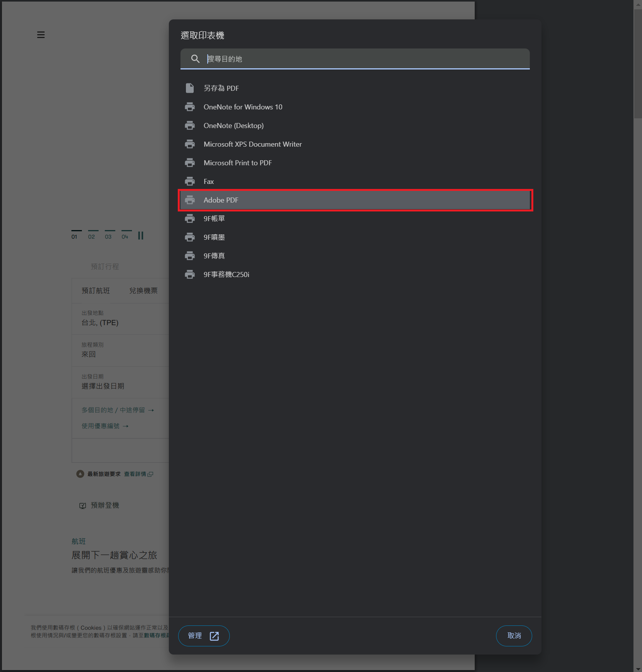
Task: Click the magnifier icon in the search bar
Action: pos(195,59)
